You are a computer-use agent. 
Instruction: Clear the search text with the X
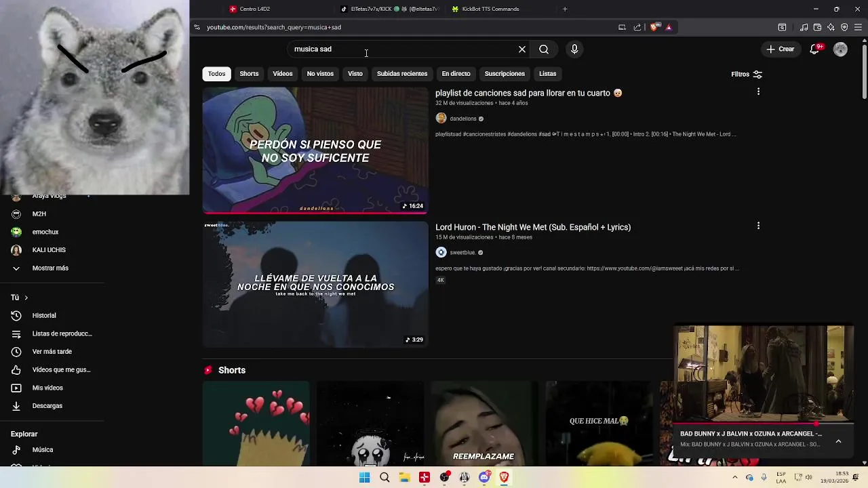(x=522, y=49)
